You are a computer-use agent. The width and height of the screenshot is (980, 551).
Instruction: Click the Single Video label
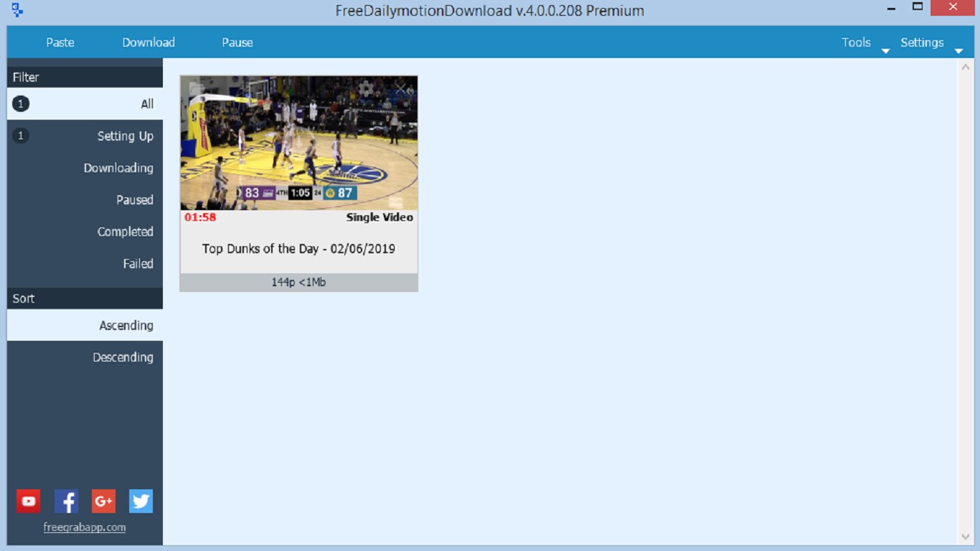pos(380,217)
